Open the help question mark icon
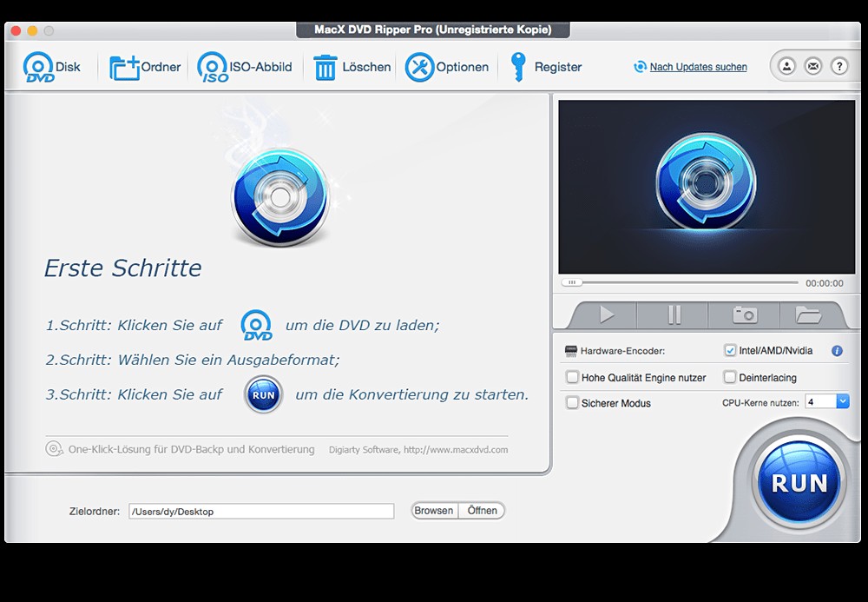Screen dimensions: 868x602 [x=839, y=67]
